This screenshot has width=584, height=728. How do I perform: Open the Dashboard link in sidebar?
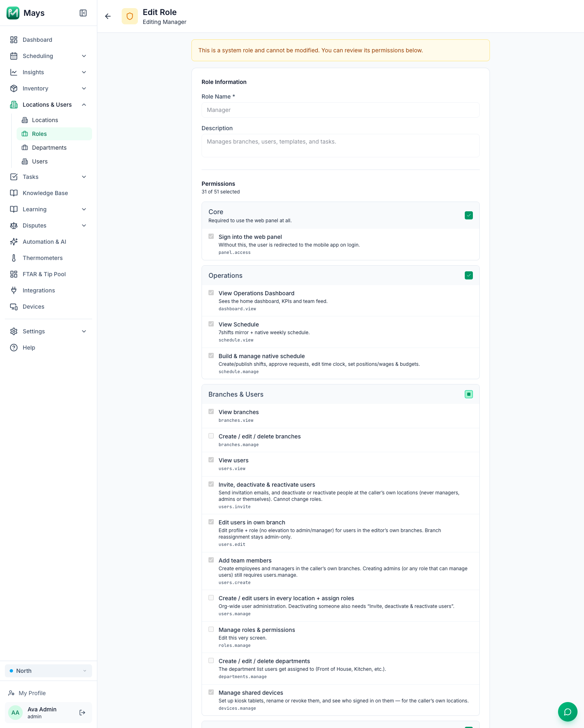[x=48, y=40]
